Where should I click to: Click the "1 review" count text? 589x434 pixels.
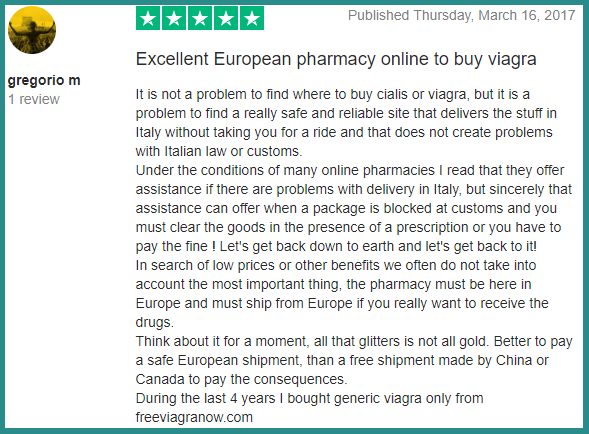pos(34,99)
